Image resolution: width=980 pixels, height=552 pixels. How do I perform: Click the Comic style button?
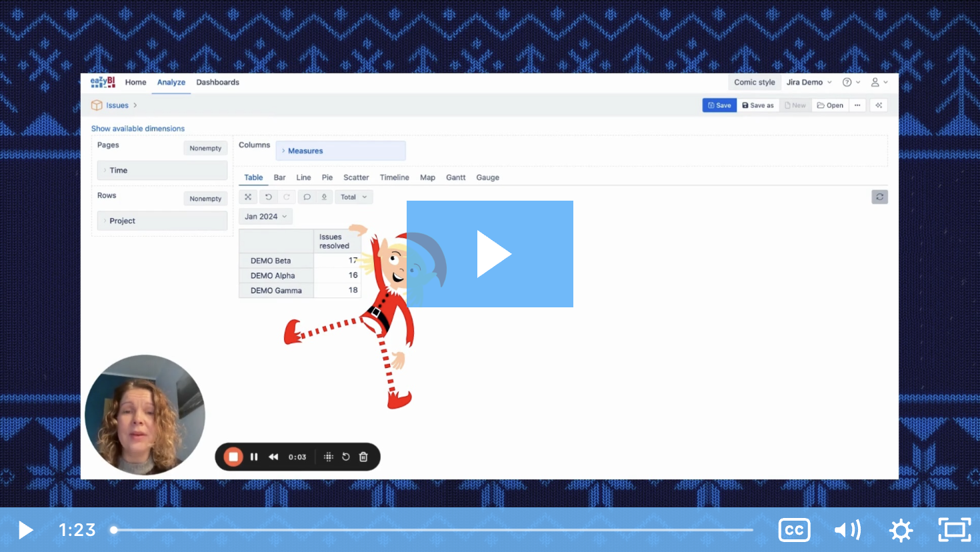coord(754,82)
